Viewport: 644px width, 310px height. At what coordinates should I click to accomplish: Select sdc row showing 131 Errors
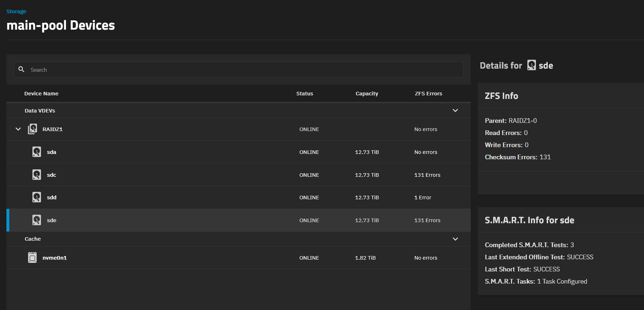pos(178,175)
